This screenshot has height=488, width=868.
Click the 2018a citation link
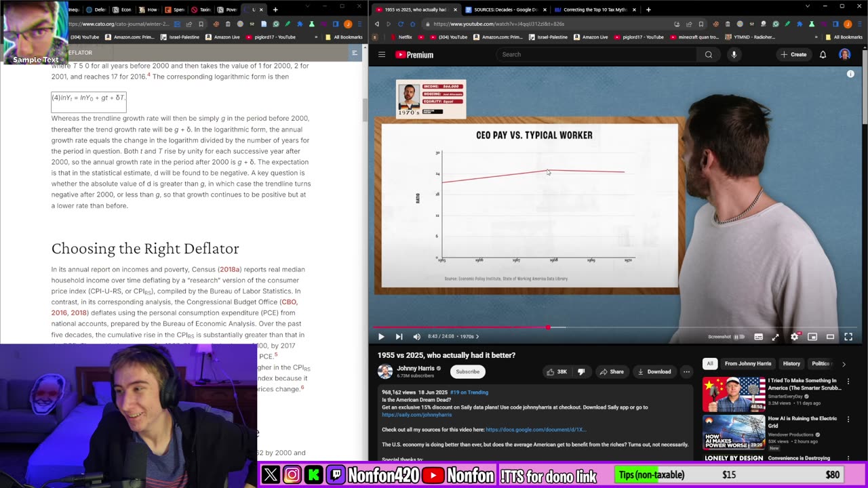(x=229, y=269)
